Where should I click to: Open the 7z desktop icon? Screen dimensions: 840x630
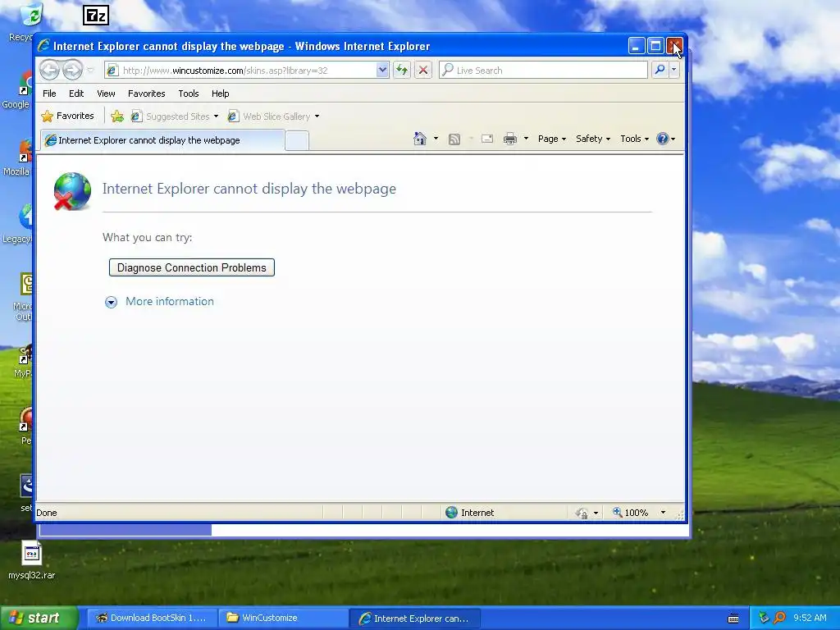[96, 16]
